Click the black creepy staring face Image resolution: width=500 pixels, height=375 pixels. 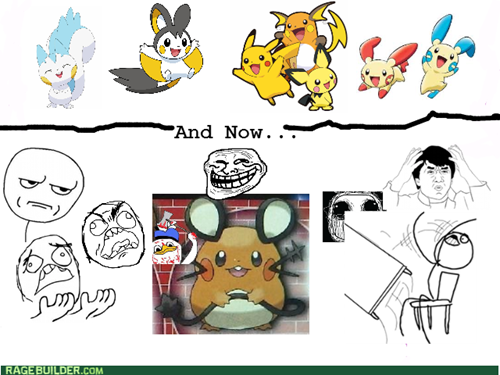point(352,215)
